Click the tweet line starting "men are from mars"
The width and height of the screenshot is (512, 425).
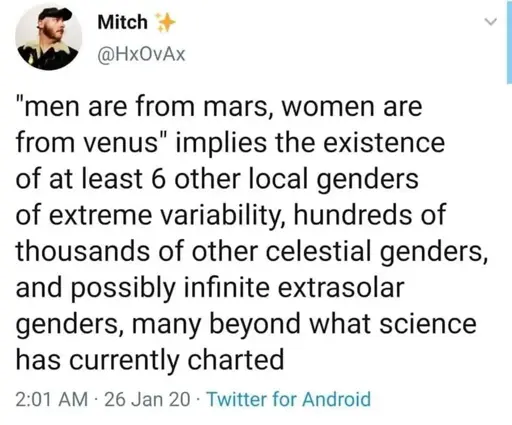[x=219, y=107]
